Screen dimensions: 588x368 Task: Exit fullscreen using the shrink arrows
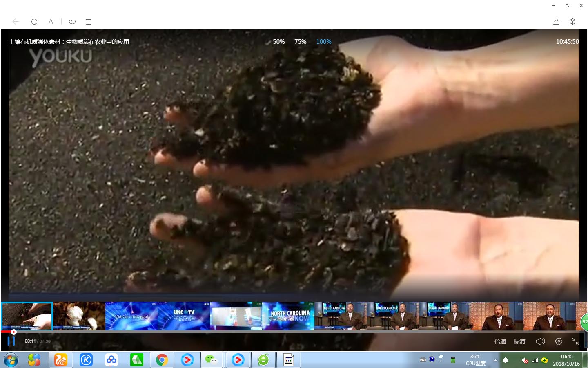(575, 341)
